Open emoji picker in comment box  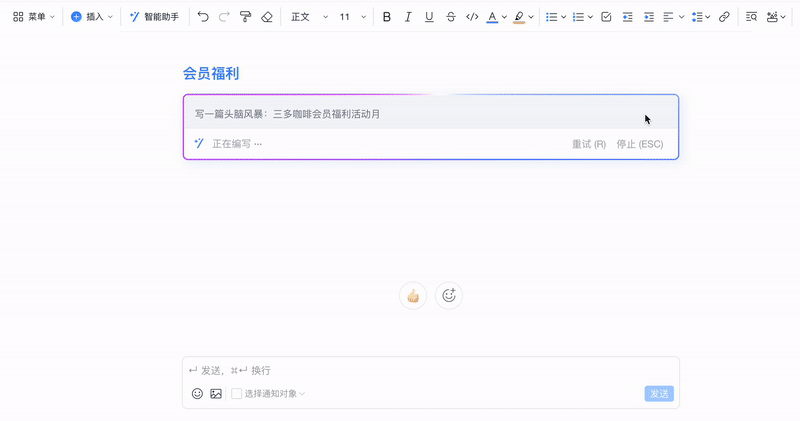[x=197, y=393]
